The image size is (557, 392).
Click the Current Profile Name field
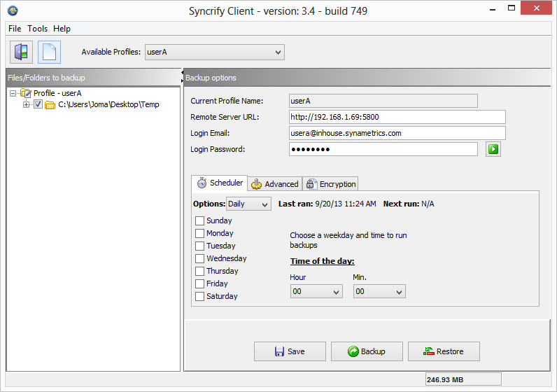(383, 101)
